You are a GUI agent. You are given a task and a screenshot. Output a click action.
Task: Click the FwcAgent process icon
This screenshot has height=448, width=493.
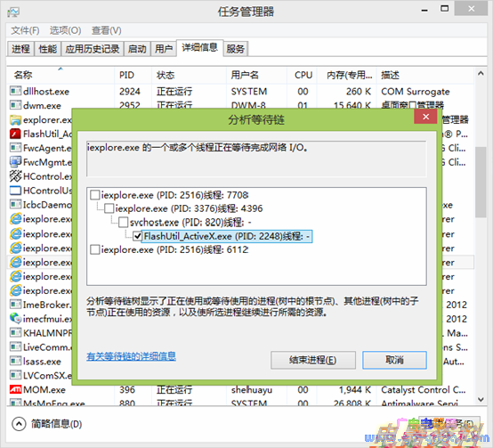pyautogui.click(x=15, y=148)
